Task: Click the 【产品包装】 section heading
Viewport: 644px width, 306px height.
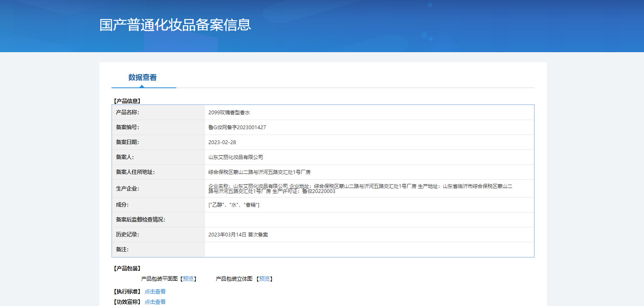Action: pos(127,268)
